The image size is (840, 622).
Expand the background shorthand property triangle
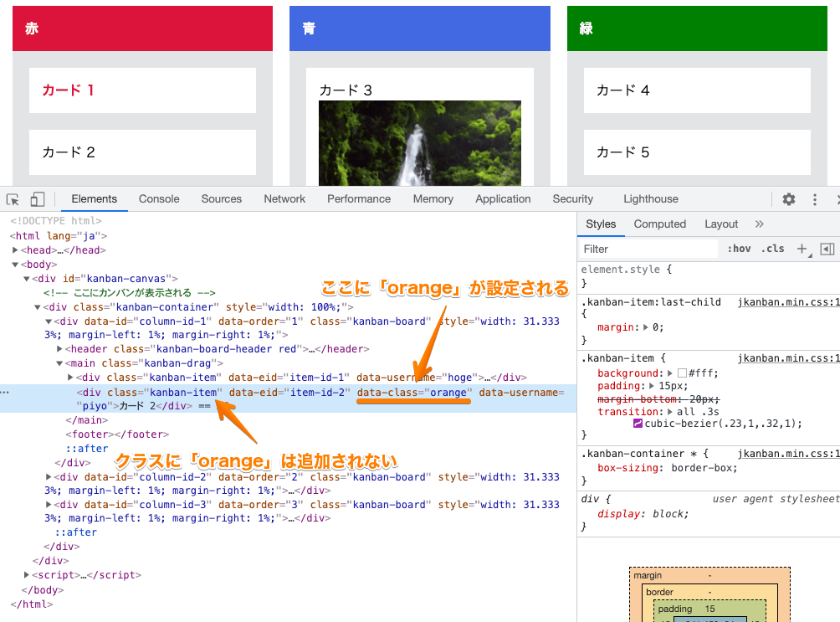669,373
